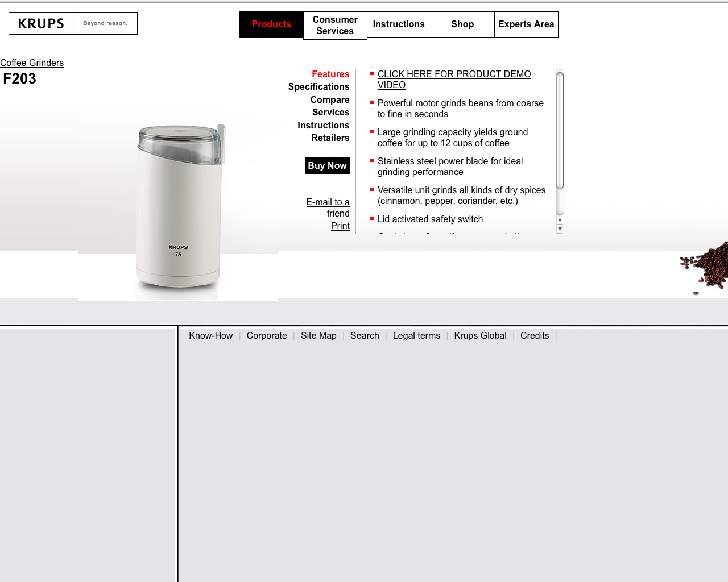Click the F203 product title
The height and width of the screenshot is (582, 728).
[x=20, y=78]
